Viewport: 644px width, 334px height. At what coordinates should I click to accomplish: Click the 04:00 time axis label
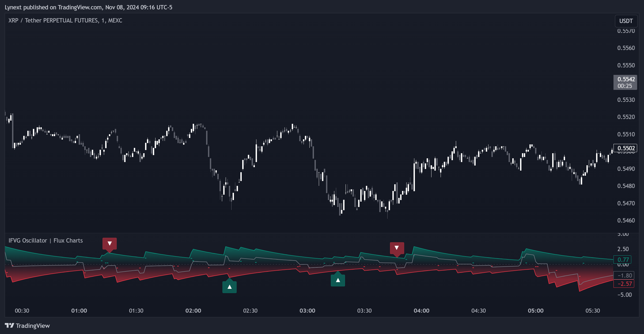point(421,311)
